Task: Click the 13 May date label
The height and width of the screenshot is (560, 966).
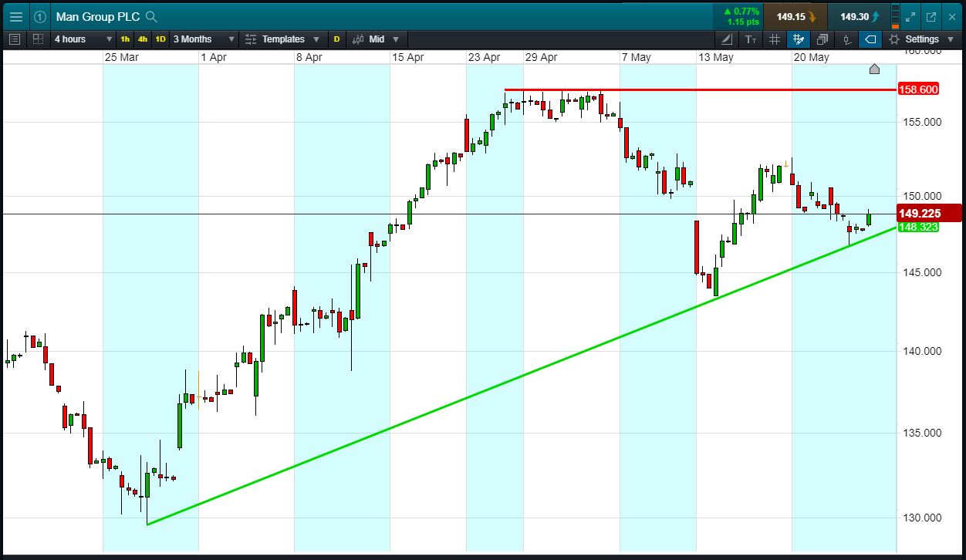Action: click(716, 57)
